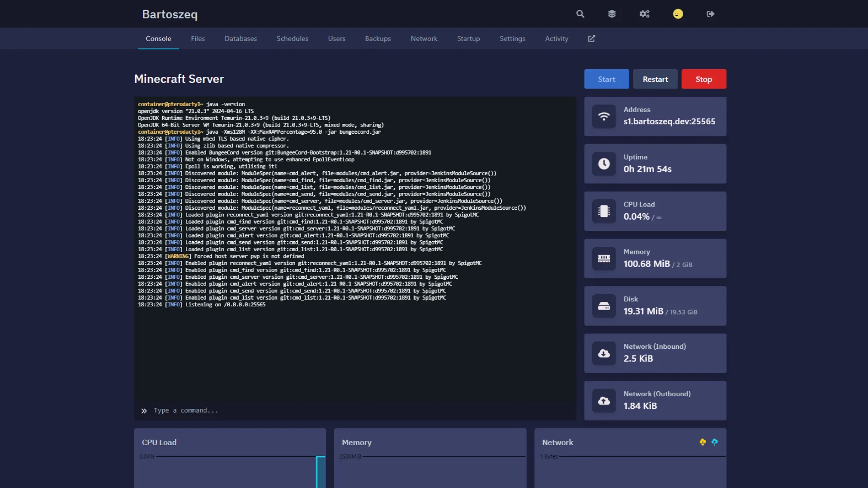This screenshot has height=488, width=868.
Task: Open external link icon in tab bar
Action: coord(591,39)
